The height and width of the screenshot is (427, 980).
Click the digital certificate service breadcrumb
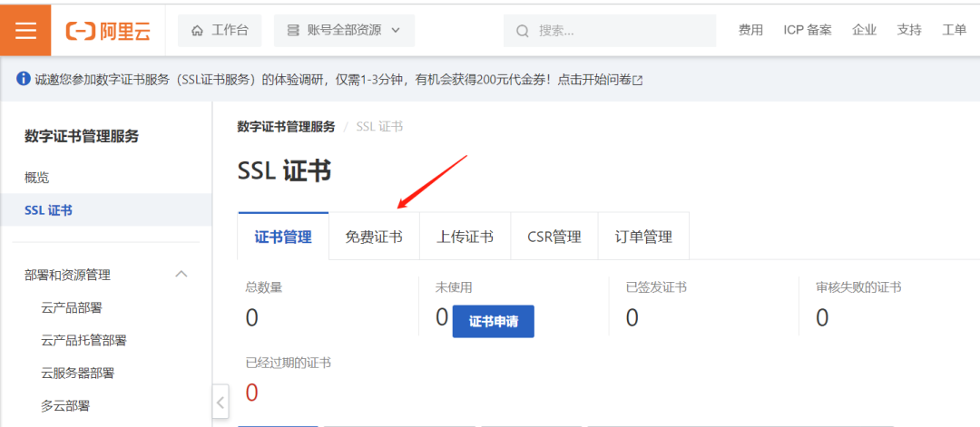point(286,127)
